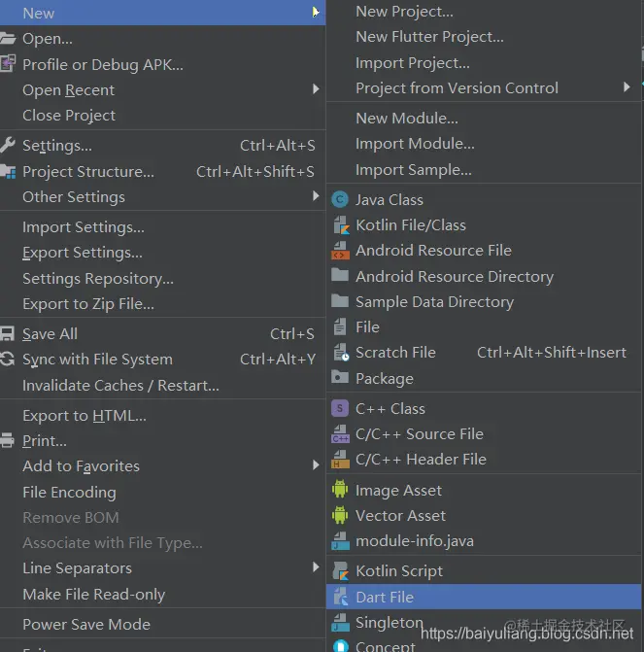Click the Android Resource File icon
Viewport: 644px width, 652px height.
click(x=340, y=251)
